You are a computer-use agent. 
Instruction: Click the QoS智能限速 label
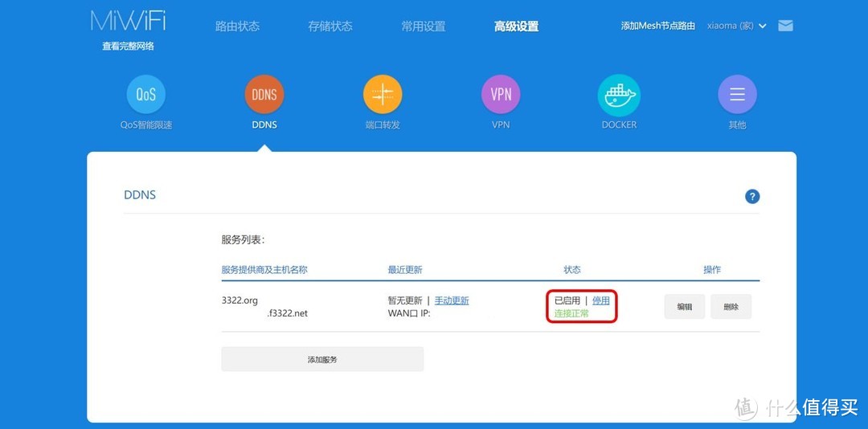146,125
